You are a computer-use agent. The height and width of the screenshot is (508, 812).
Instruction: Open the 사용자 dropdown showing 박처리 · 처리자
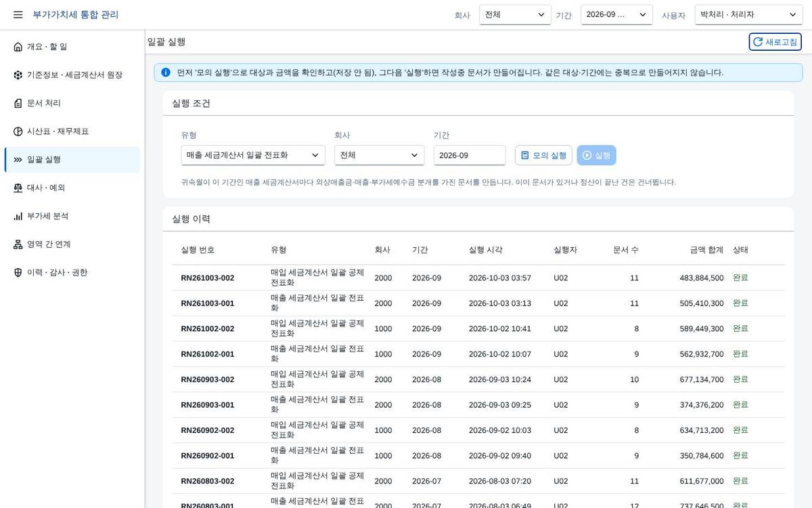click(x=748, y=15)
